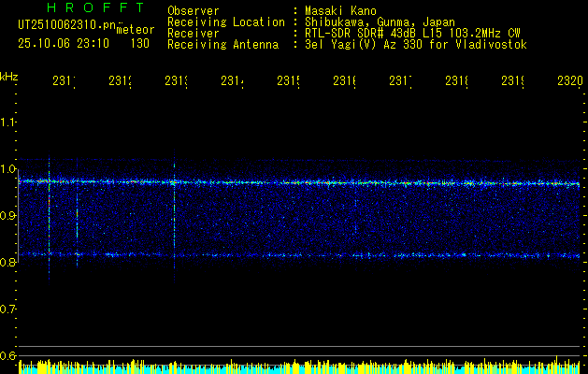Image resolution: width=588 pixels, height=374 pixels.
Task: Select the 3el Yagi(V) Az 330 antenna text
Action: click(416, 45)
